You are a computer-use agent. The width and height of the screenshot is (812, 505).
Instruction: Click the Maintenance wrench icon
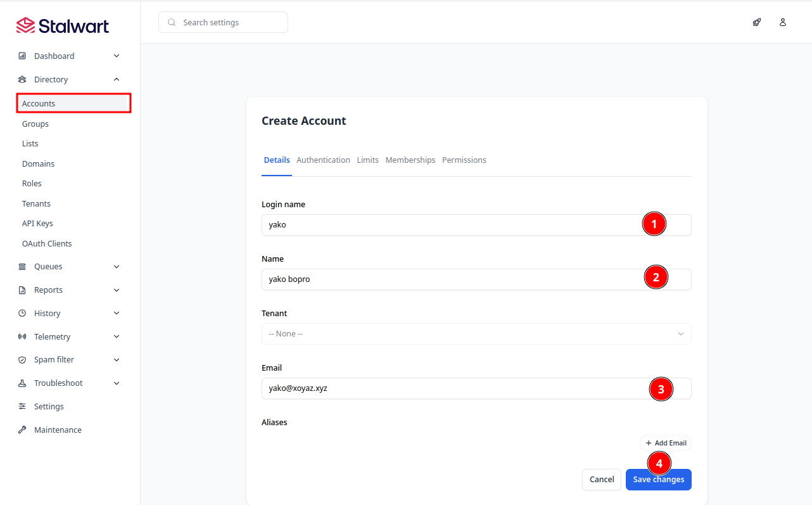coord(22,430)
